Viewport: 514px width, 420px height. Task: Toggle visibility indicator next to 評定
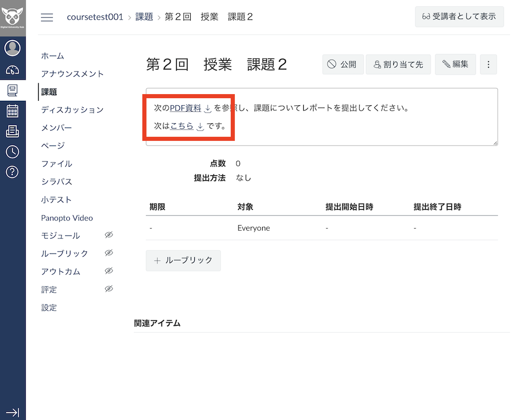coord(108,289)
